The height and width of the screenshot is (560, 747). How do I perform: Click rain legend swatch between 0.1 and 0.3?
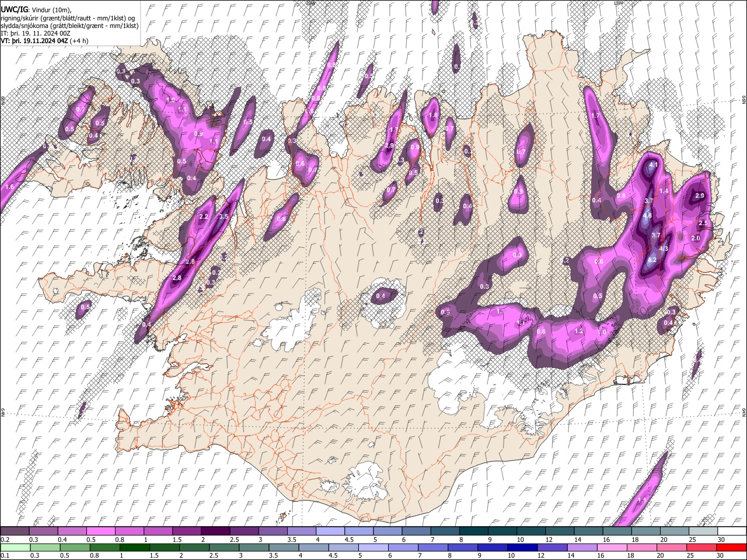pyautogui.click(x=15, y=547)
